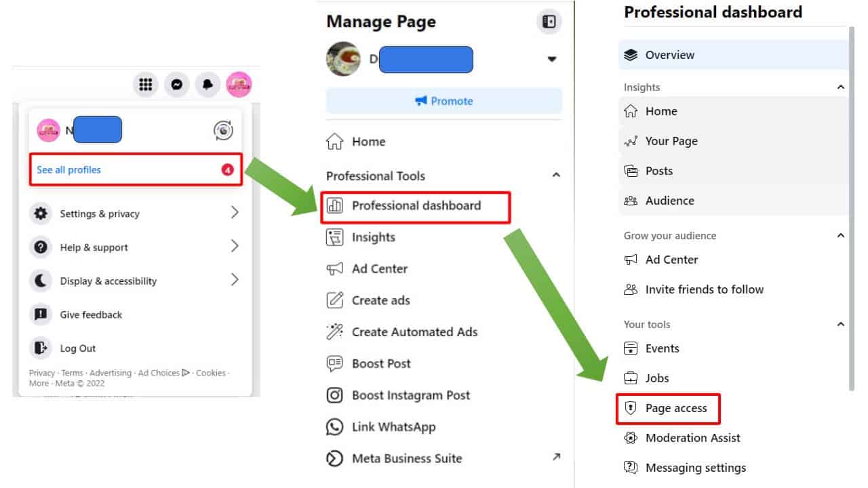868x488 pixels.
Task: Click Create Automated Ads wand icon
Action: tap(335, 332)
